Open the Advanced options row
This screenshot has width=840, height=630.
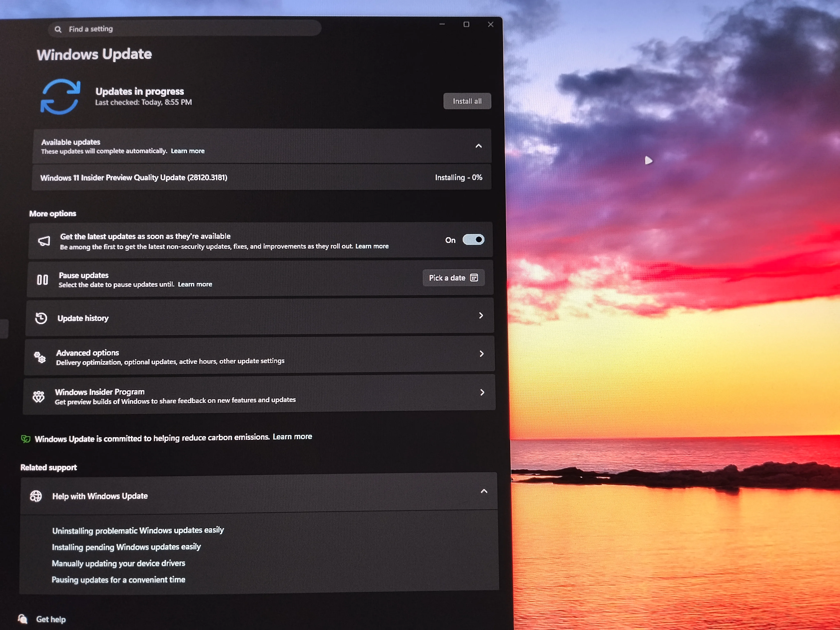point(259,356)
